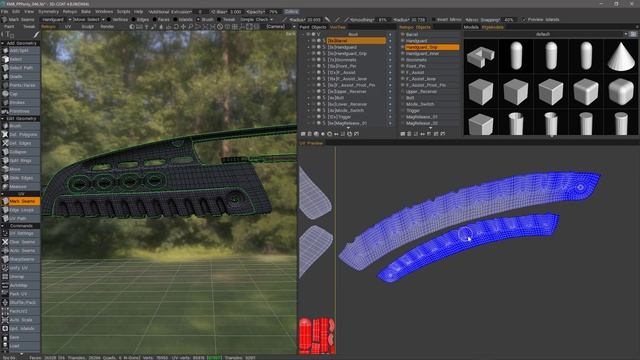Select the Edges selection mode
Screen dimensions: 640x360
tap(140, 19)
